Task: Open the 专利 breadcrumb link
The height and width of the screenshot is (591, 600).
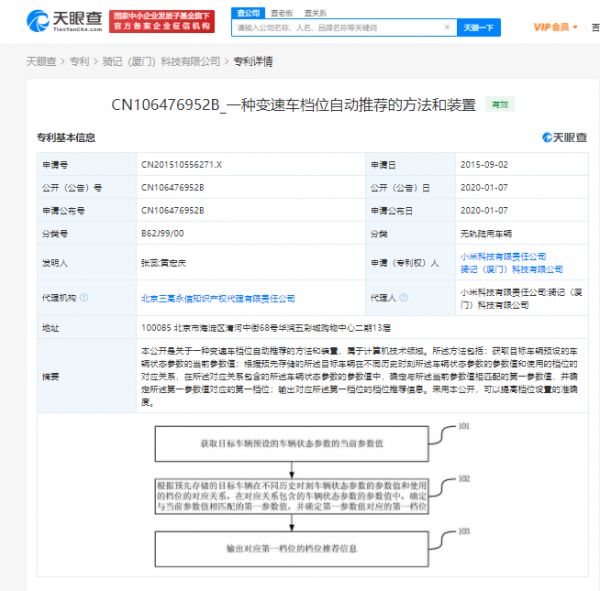Action: pos(79,62)
